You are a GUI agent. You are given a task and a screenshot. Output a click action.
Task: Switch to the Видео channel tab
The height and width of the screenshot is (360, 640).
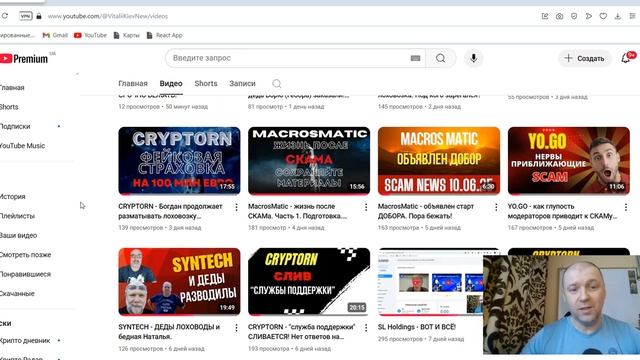pyautogui.click(x=171, y=83)
